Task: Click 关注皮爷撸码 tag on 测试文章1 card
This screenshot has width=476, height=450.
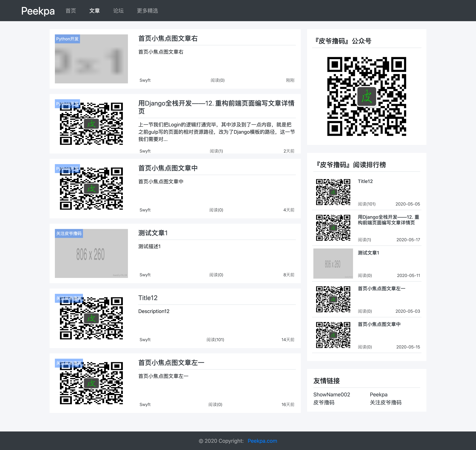Action: 69,233
